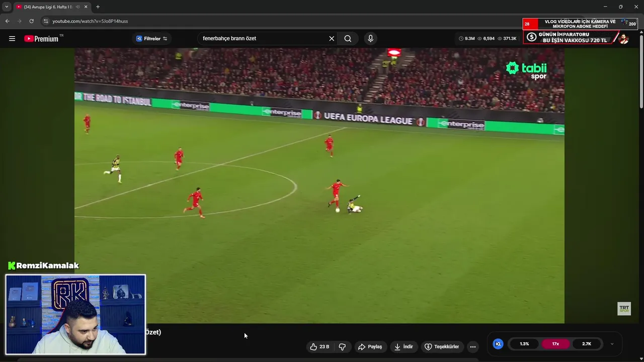Open the Filtreler filter button
Viewport: 644px width, 362px height.
click(x=151, y=39)
